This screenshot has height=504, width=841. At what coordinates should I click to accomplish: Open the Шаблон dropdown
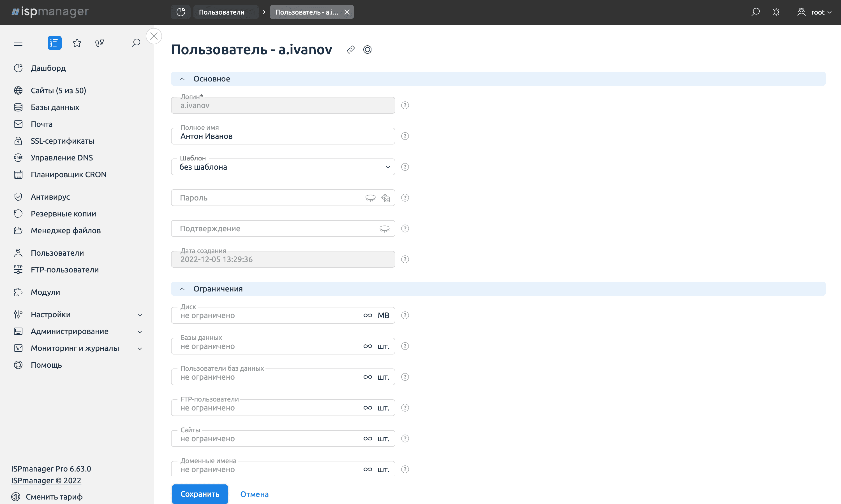tap(283, 167)
